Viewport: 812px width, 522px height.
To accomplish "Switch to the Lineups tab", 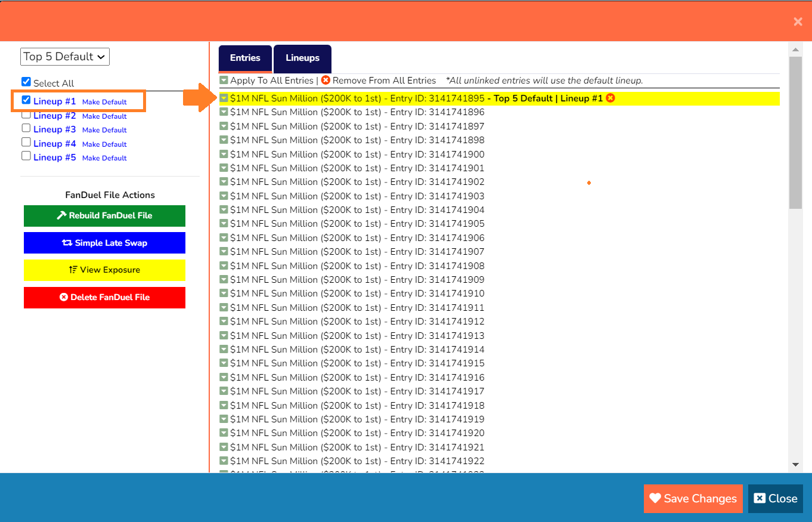I will tap(302, 58).
